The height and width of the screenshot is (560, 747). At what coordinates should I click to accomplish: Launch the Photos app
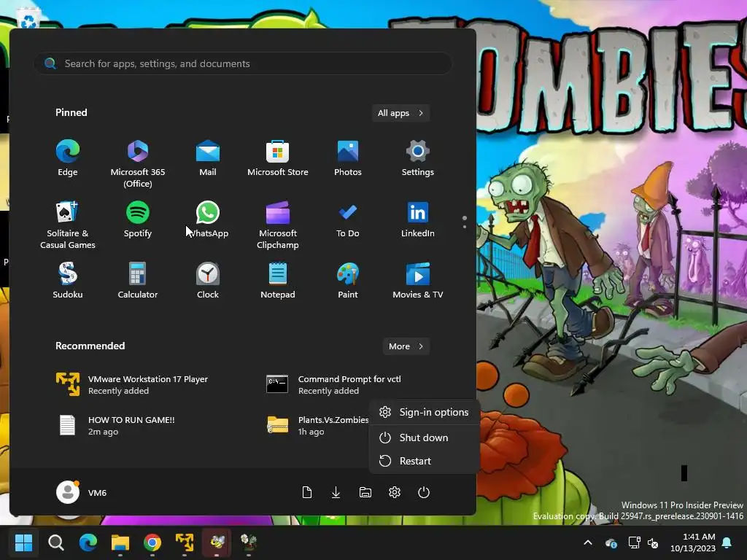(348, 158)
